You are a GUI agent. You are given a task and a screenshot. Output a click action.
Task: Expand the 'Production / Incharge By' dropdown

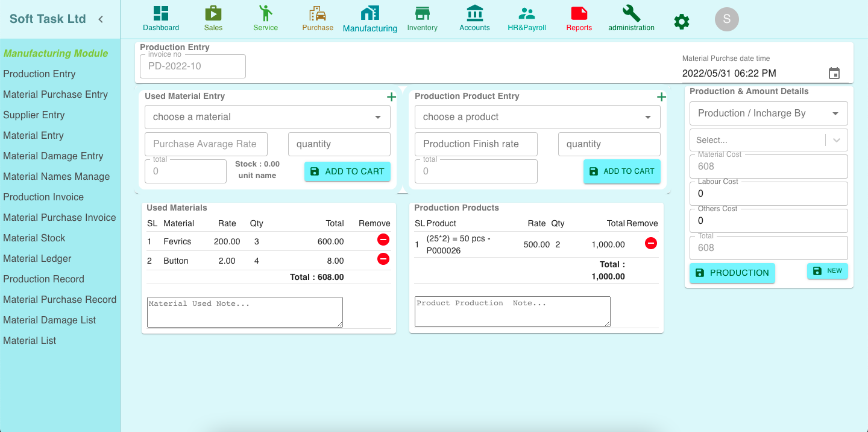click(x=768, y=113)
